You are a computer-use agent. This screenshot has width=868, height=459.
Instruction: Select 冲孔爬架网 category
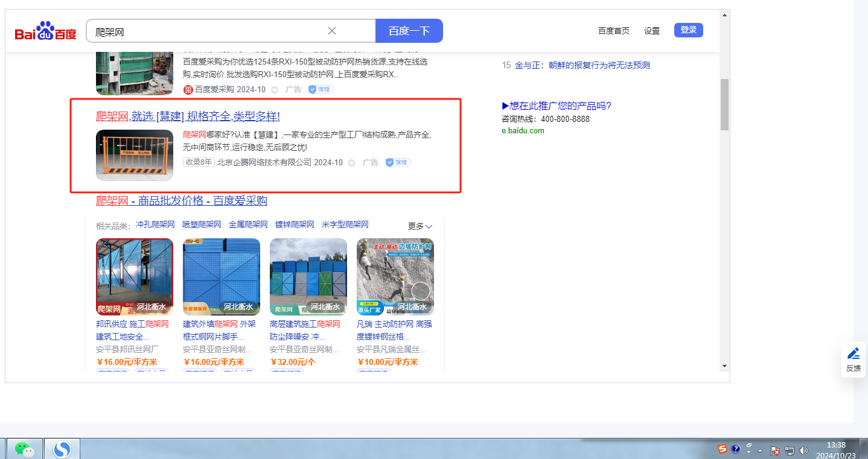(x=155, y=224)
